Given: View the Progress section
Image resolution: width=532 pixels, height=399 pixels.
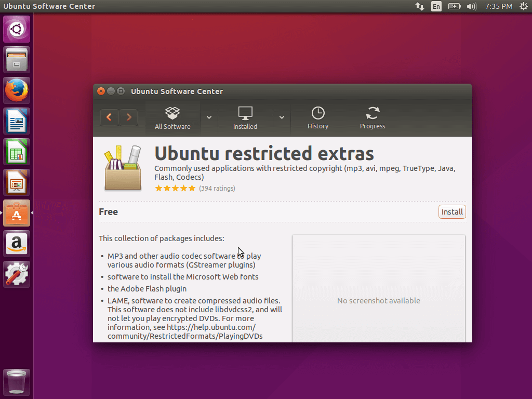Looking at the screenshot, I should [373, 118].
